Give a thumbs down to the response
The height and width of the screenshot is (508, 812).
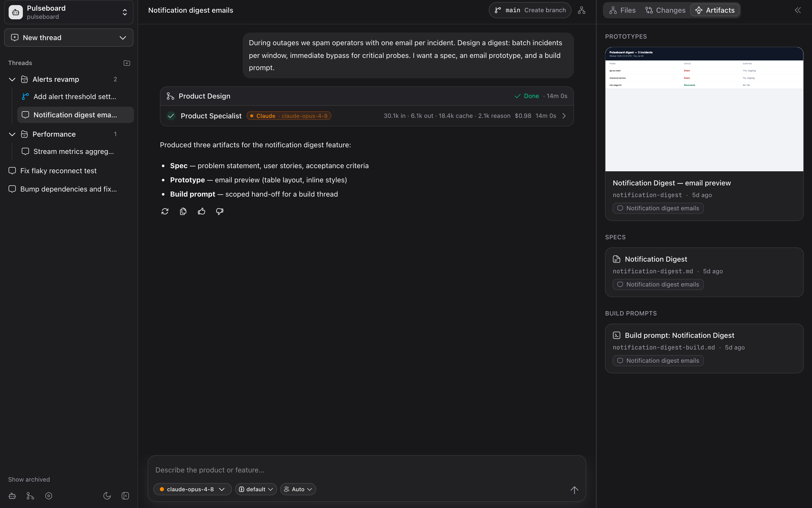[220, 211]
